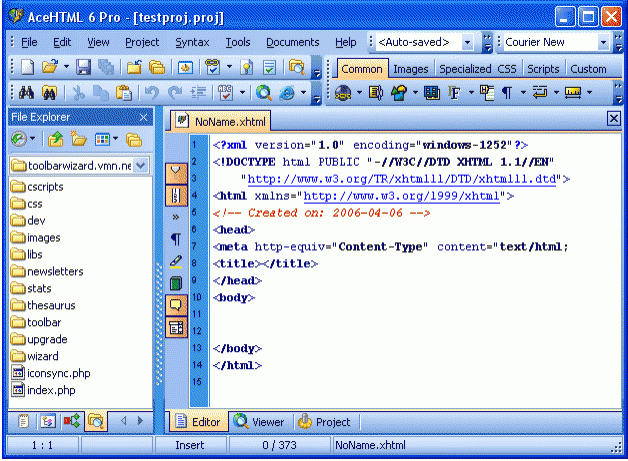This screenshot has height=461, width=628.
Task: Click the spell check ABC icon
Action: click(225, 93)
